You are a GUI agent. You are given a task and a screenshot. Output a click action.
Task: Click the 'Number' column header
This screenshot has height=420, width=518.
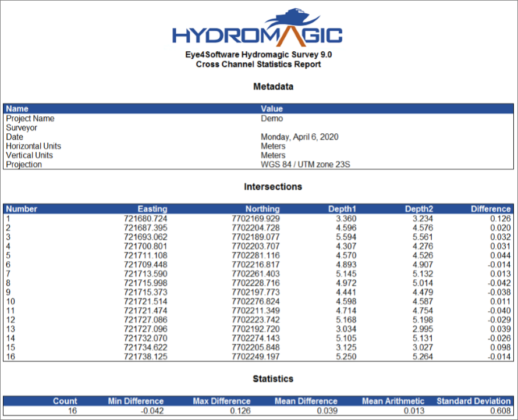click(x=22, y=209)
